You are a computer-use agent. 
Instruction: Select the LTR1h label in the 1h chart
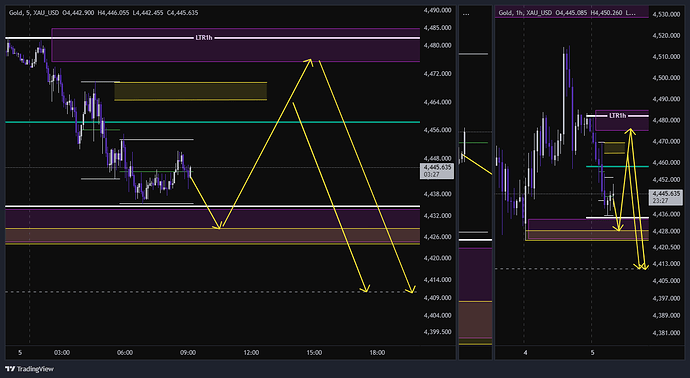pos(617,116)
